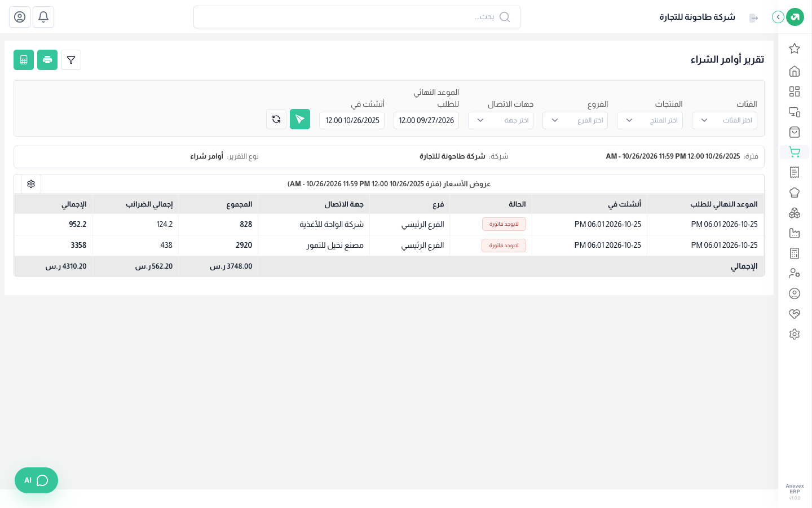Open contacts person-circle icon in sidebar
The width and height of the screenshot is (812, 508).
tap(795, 294)
